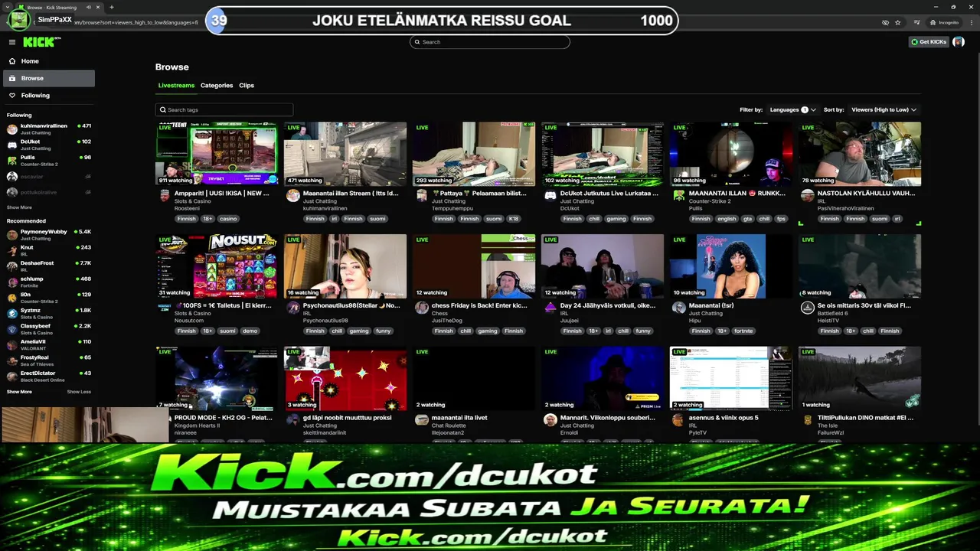This screenshot has width=980, height=551.
Task: Collapse Recommended list with Show Less
Action: coord(79,392)
